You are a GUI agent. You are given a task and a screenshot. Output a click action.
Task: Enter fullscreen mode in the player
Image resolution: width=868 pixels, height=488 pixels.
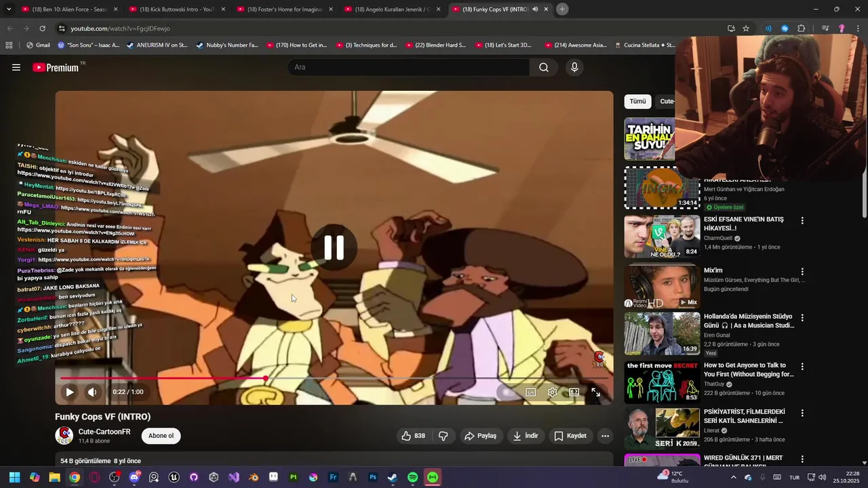595,392
